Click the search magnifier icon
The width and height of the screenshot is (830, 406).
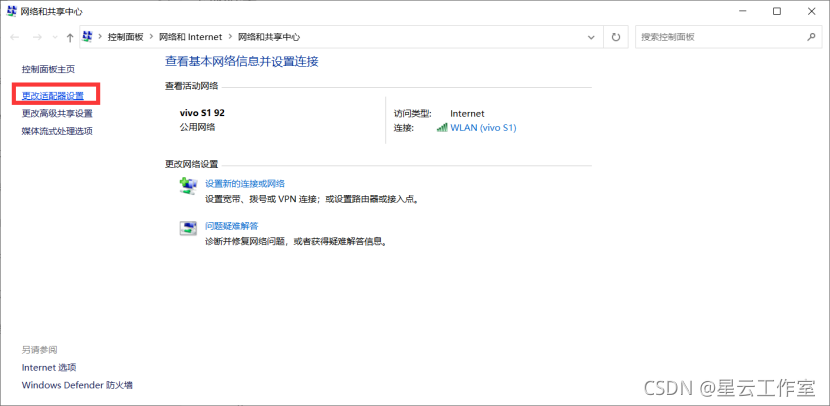(811, 37)
